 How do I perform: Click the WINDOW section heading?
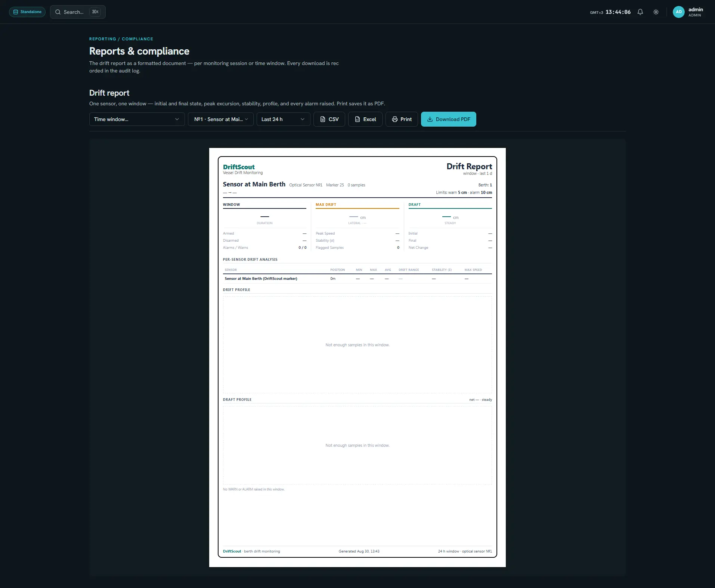(x=231, y=205)
